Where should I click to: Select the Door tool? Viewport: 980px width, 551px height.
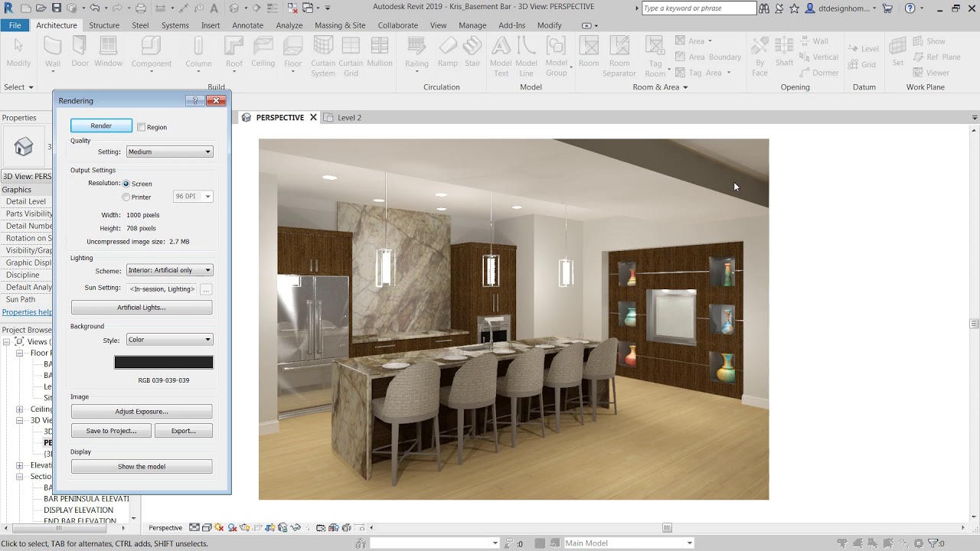pos(80,52)
